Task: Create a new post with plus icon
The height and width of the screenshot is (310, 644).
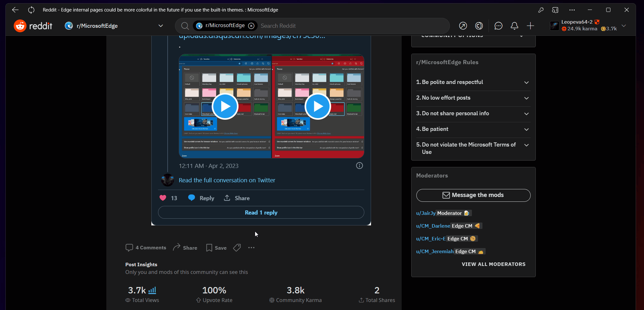Action: point(530,26)
